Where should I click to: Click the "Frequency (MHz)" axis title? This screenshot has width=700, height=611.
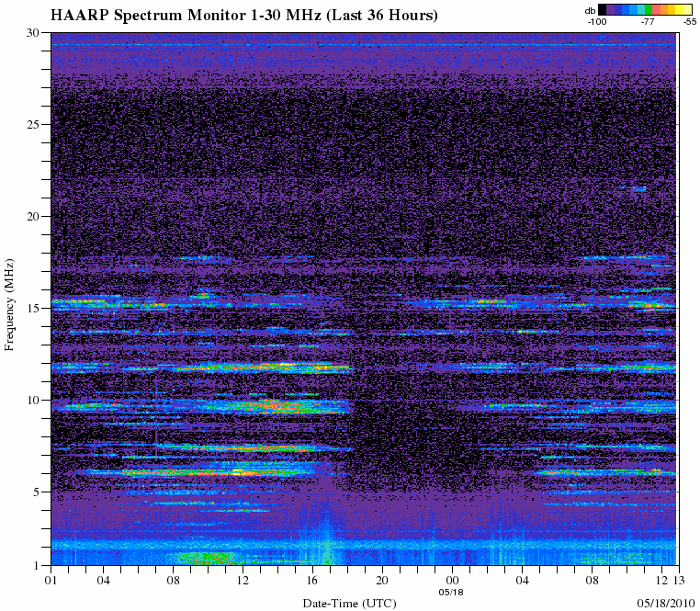click(9, 305)
